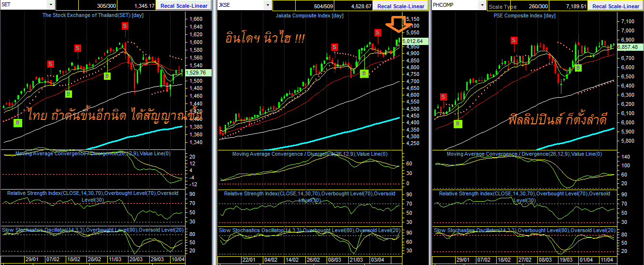644x265 pixels.
Task: Click the 11/04 date on PHCOMP time axis
Action: pos(606,260)
